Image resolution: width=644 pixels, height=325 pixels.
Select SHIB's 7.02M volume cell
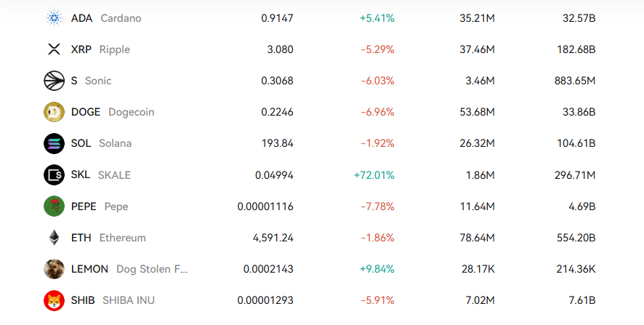tap(480, 300)
